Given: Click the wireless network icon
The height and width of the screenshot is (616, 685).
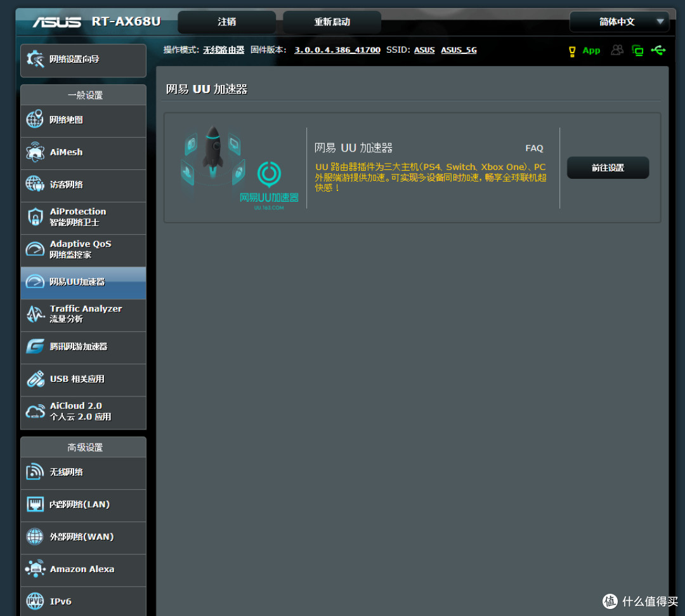Looking at the screenshot, I should tap(35, 472).
